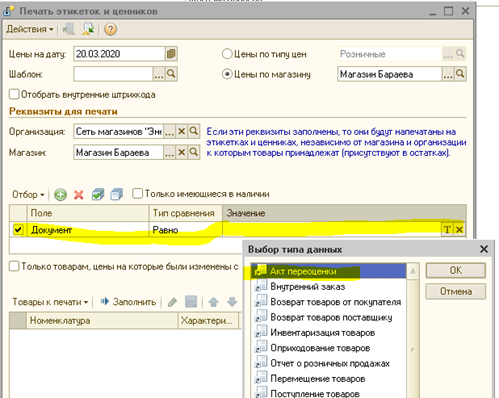
Task: Click the Документ field cell
Action: pos(88,230)
